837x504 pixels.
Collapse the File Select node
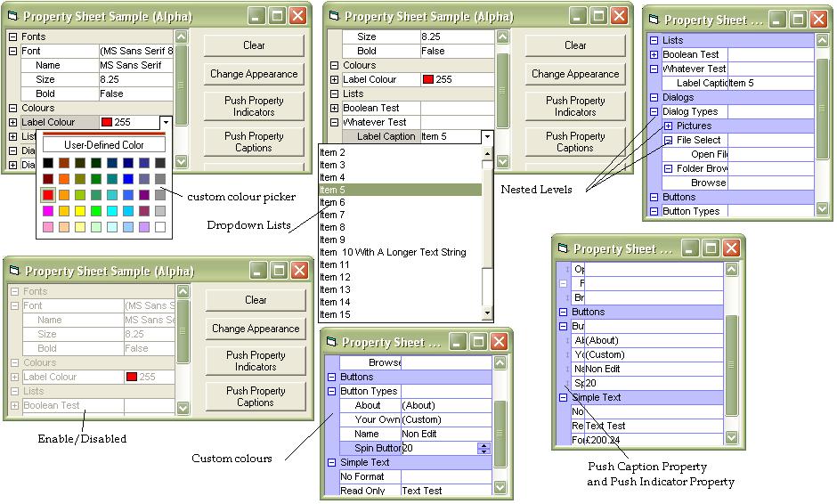668,140
